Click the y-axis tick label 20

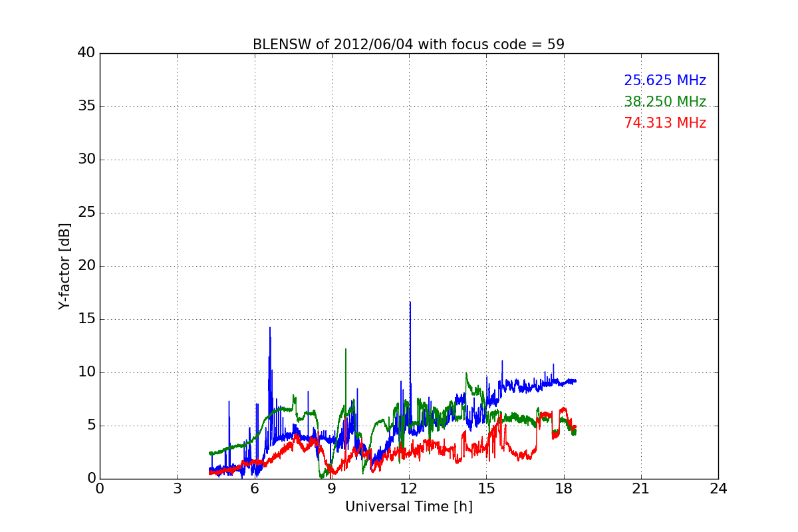click(86, 266)
